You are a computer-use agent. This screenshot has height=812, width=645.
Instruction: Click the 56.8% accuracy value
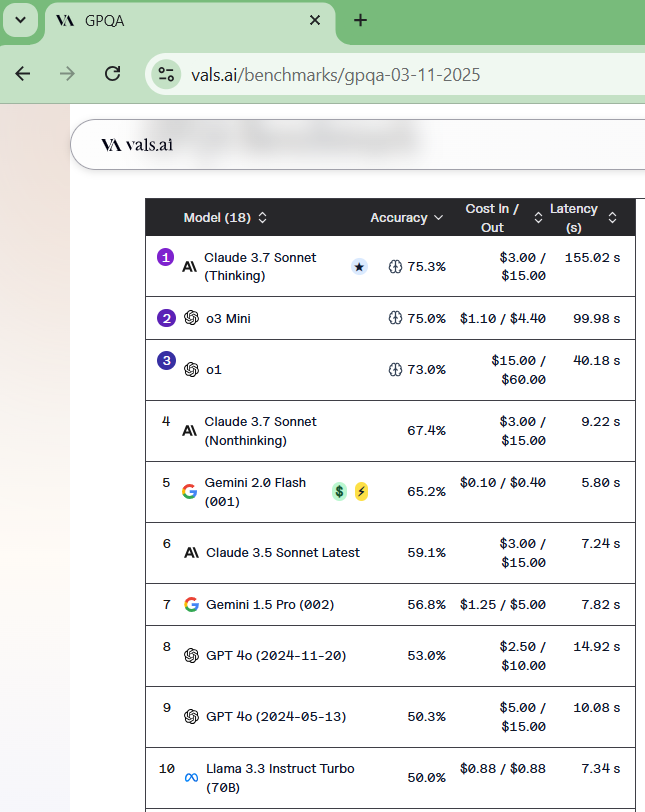coord(426,604)
